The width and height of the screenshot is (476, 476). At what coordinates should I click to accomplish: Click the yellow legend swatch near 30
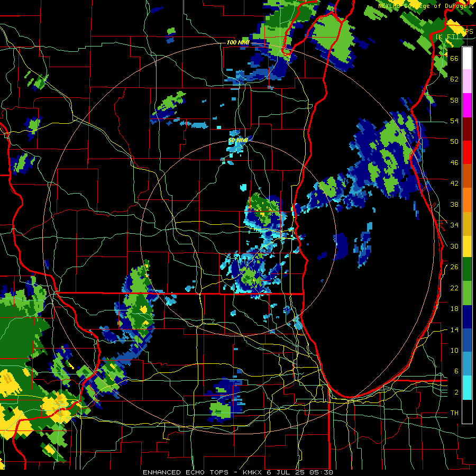pyautogui.click(x=467, y=246)
